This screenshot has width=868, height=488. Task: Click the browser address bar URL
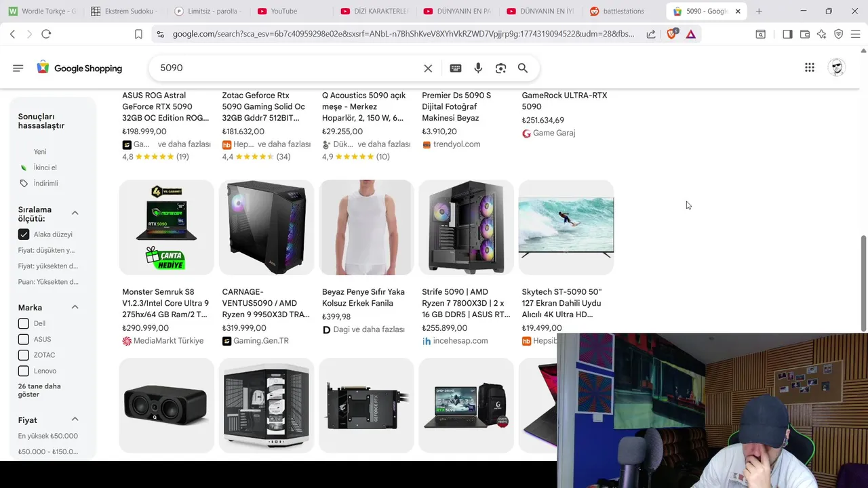(x=403, y=34)
